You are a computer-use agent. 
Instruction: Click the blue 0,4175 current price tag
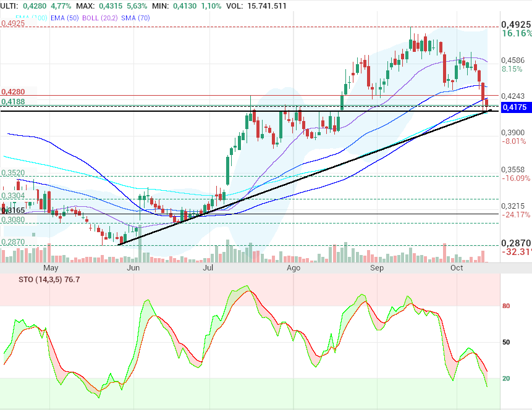click(x=515, y=107)
